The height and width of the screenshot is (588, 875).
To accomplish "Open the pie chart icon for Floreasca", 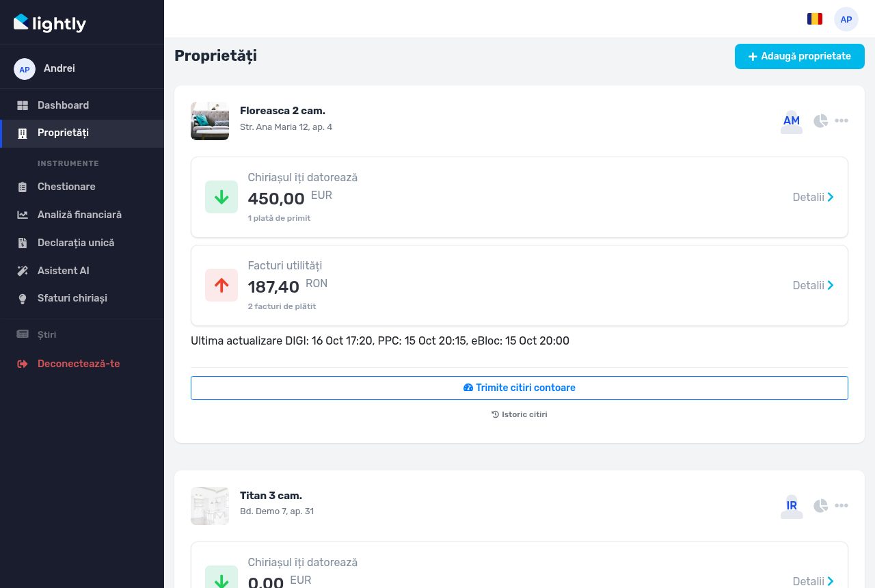I will [821, 121].
